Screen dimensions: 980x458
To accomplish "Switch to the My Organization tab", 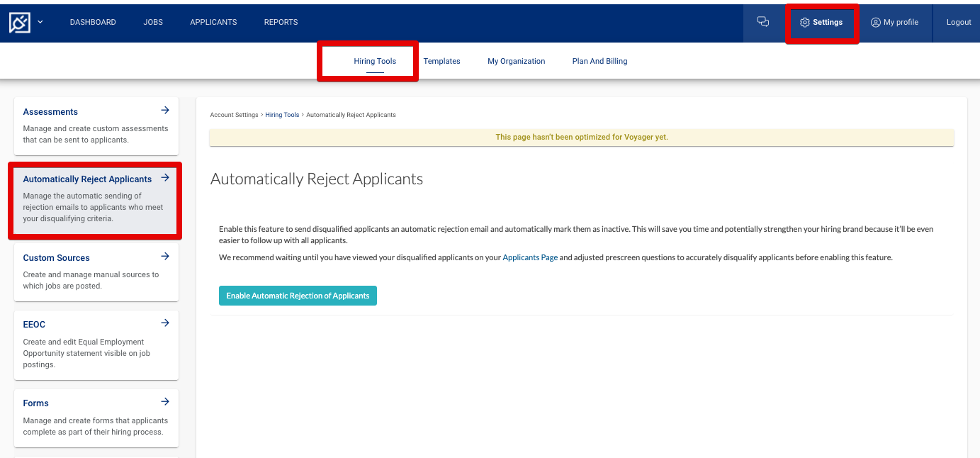I will tap(516, 61).
